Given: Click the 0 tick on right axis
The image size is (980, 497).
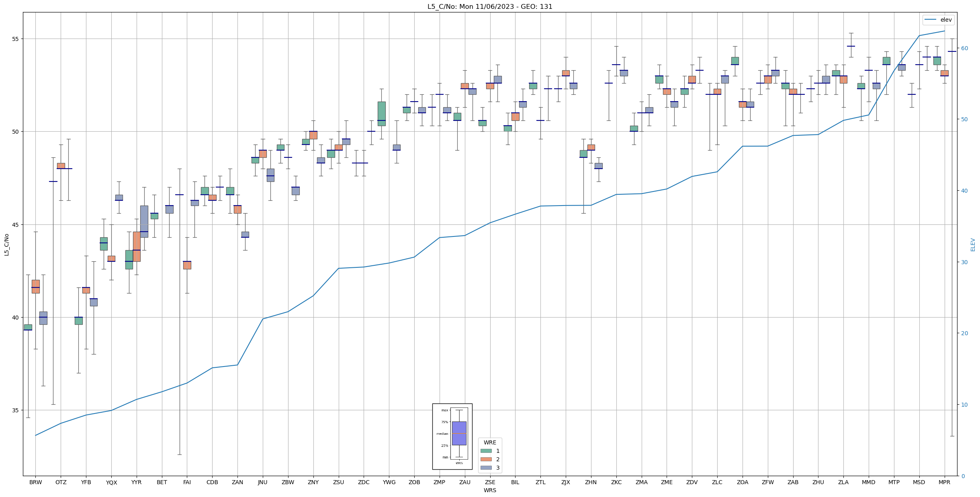Looking at the screenshot, I should click(962, 476).
